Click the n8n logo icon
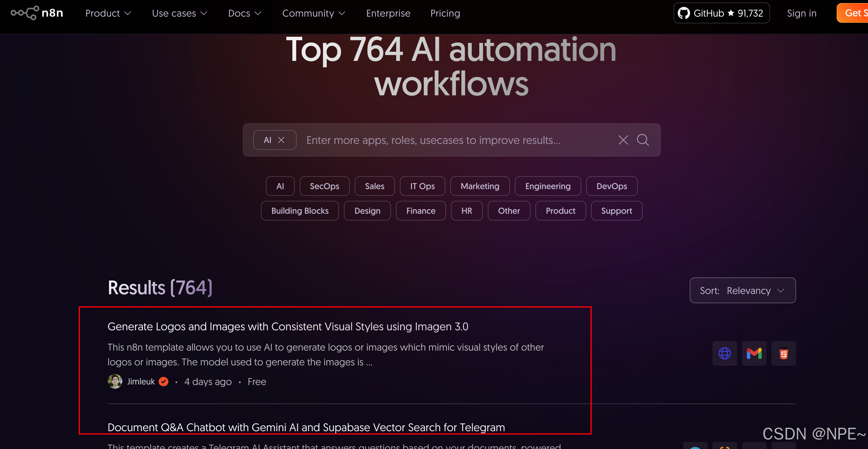 point(25,13)
